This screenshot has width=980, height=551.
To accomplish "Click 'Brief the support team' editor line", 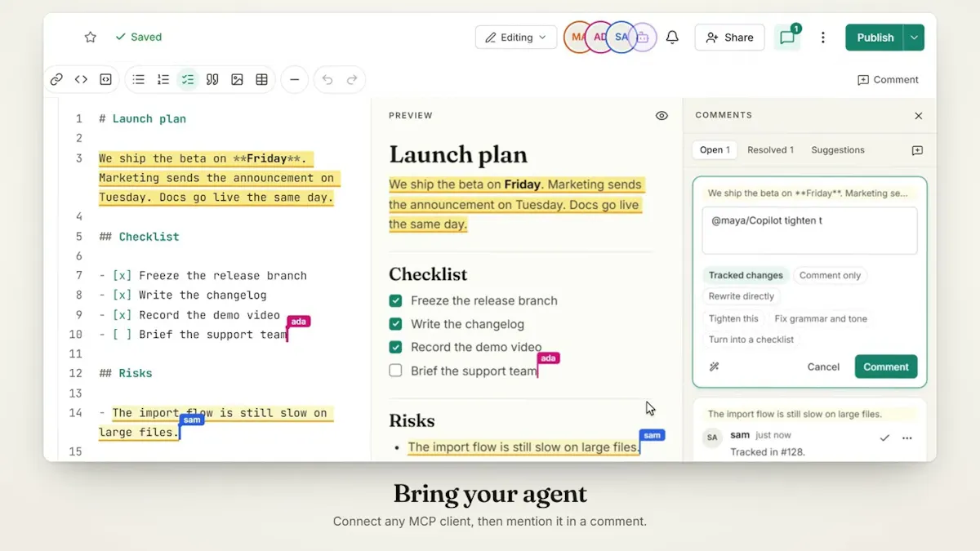I will [193, 335].
